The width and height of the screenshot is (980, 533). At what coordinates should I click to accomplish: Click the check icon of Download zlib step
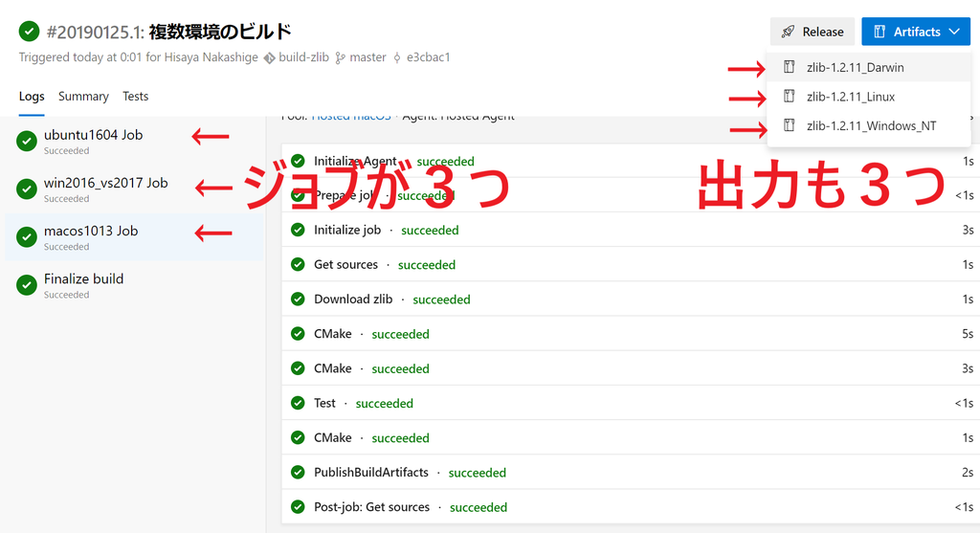pos(299,300)
